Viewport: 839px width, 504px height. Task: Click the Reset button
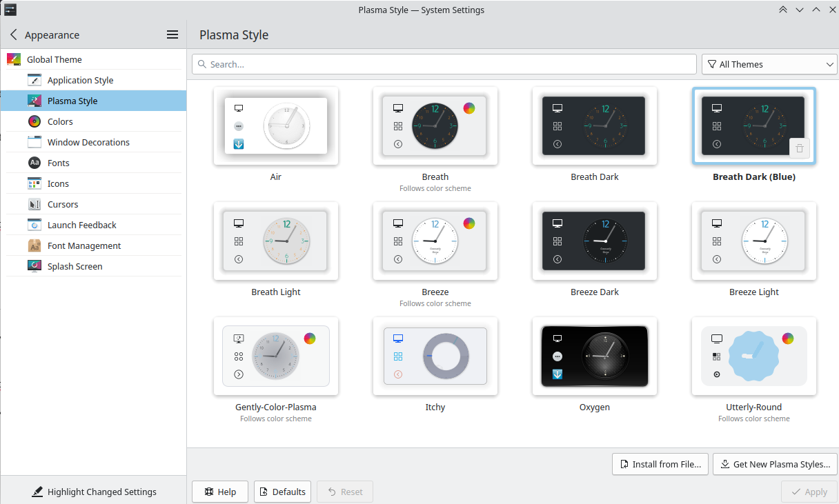[344, 492]
